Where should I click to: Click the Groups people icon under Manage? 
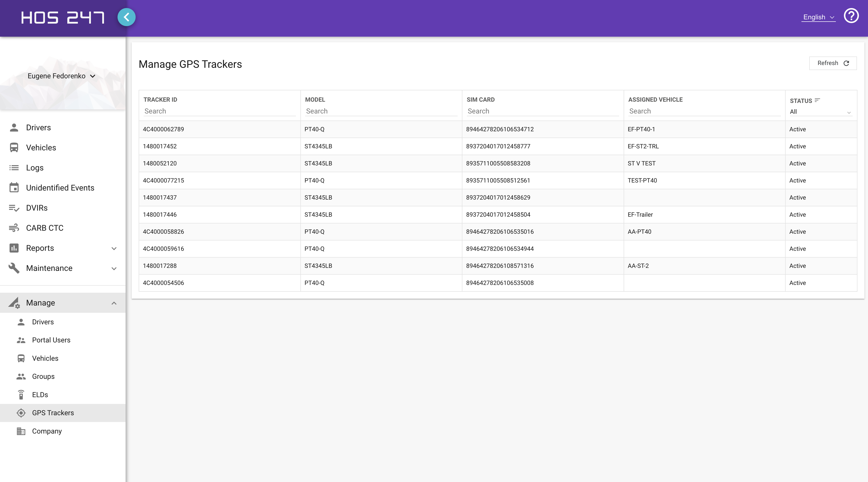click(x=21, y=377)
